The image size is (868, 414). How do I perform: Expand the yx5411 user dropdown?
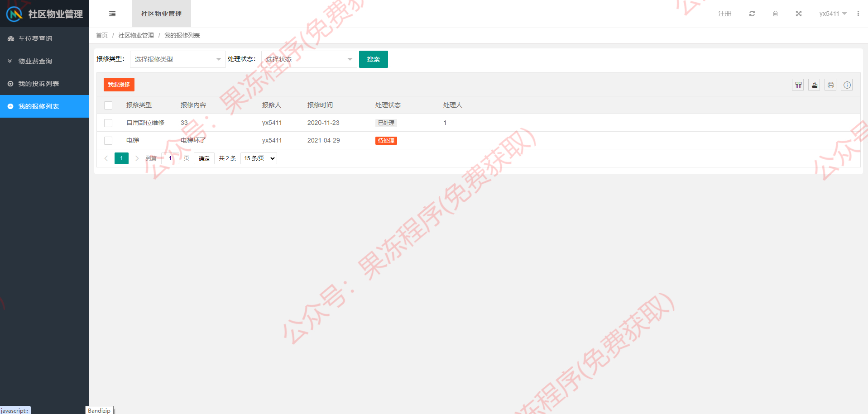pos(833,14)
